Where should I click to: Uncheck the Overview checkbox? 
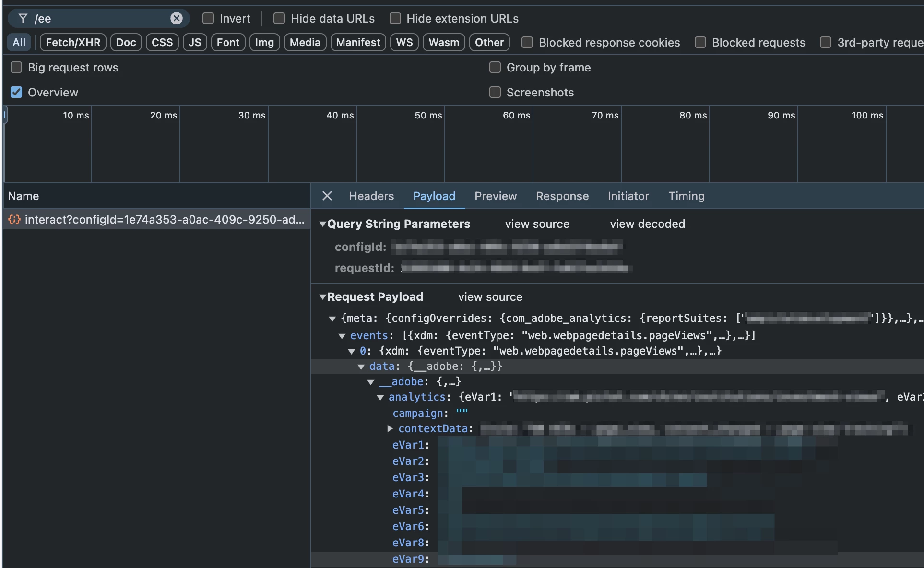(x=16, y=92)
